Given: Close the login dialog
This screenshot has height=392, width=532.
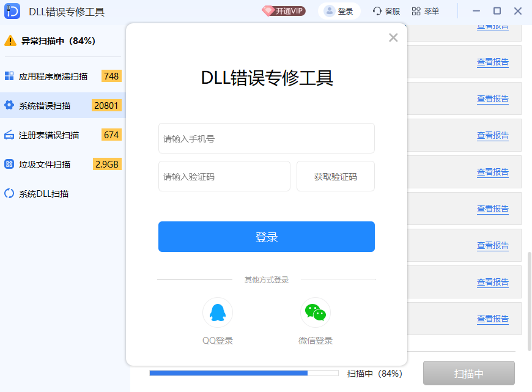Looking at the screenshot, I should 393,37.
